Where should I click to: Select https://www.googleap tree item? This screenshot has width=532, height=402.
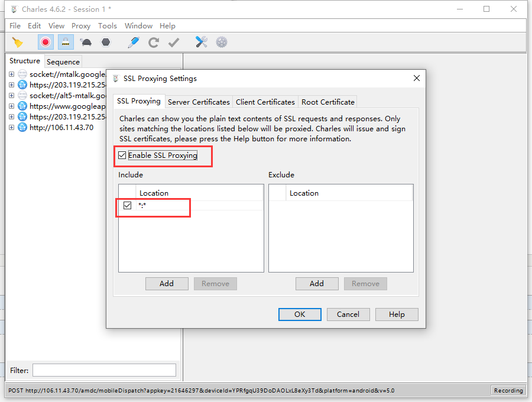click(67, 106)
